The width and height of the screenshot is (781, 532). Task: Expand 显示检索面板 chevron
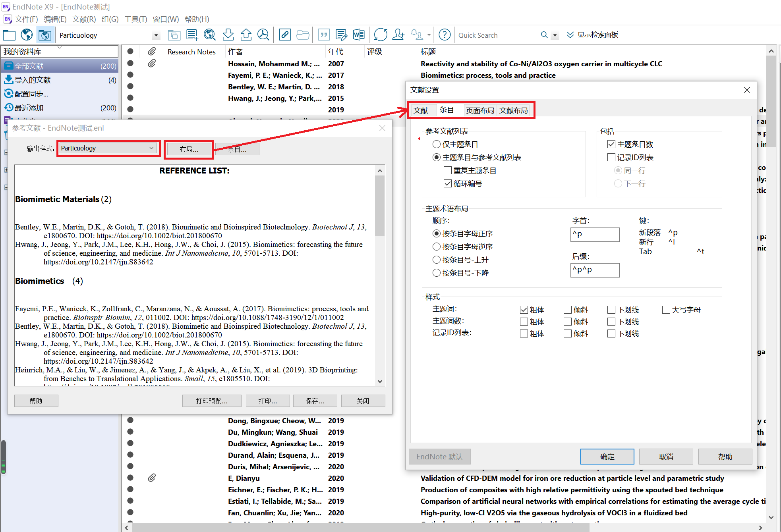pos(570,35)
